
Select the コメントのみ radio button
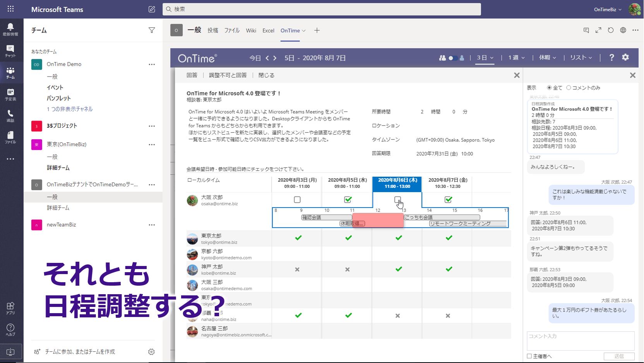coord(569,88)
